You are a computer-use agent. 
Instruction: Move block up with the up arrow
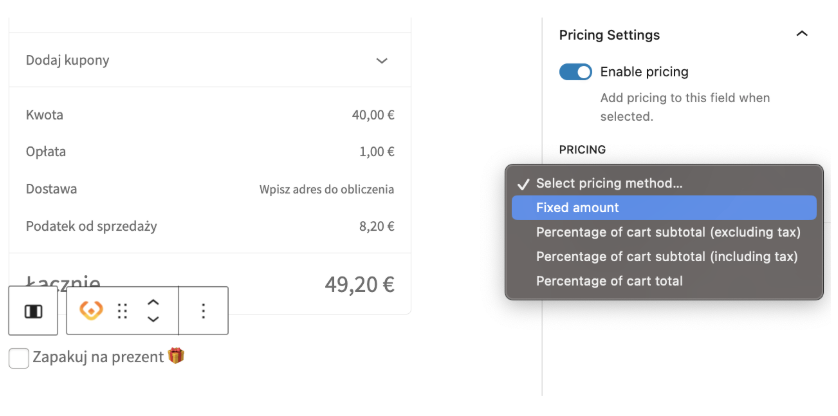[x=153, y=302]
